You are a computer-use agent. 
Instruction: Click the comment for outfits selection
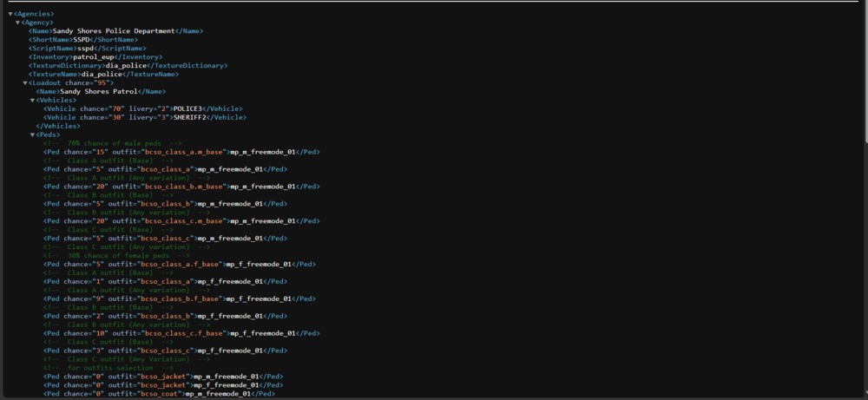108,368
